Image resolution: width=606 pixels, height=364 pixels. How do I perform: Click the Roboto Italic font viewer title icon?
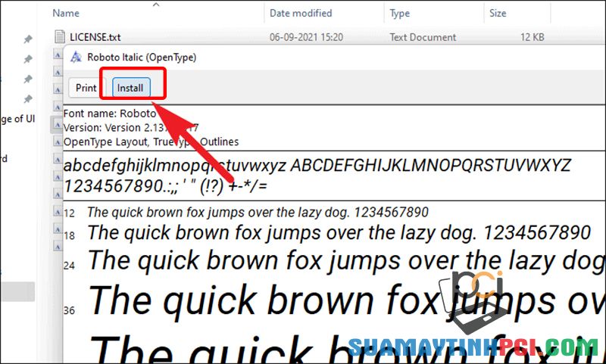[76, 57]
